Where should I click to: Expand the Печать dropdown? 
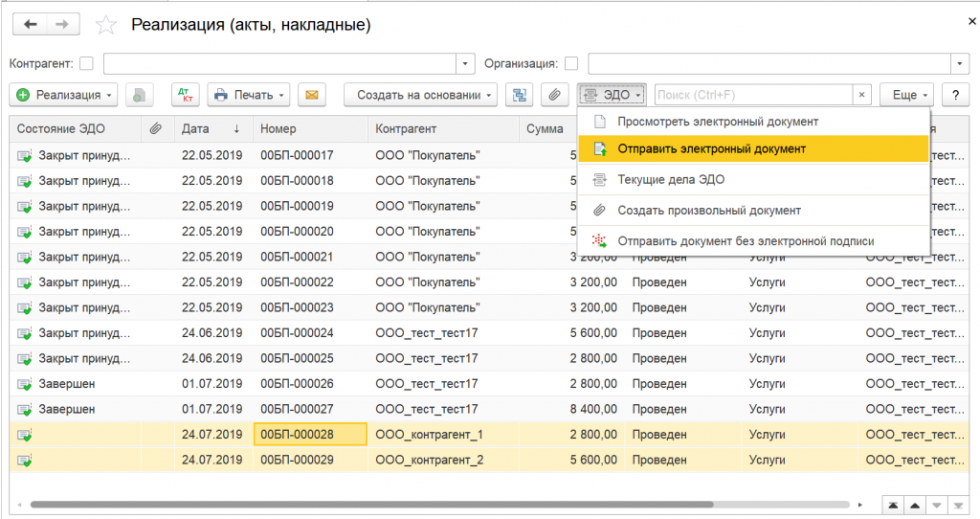click(249, 95)
